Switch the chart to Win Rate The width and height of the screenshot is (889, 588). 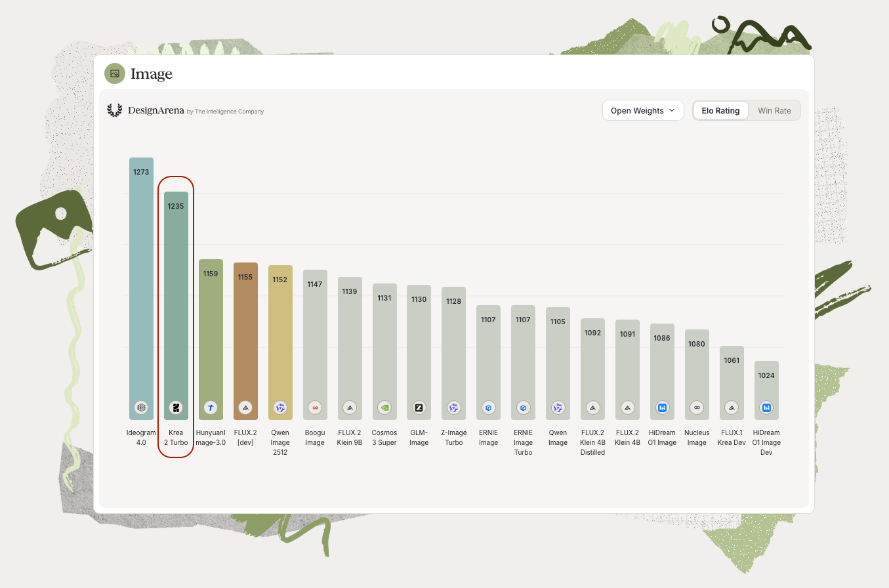[x=774, y=110]
